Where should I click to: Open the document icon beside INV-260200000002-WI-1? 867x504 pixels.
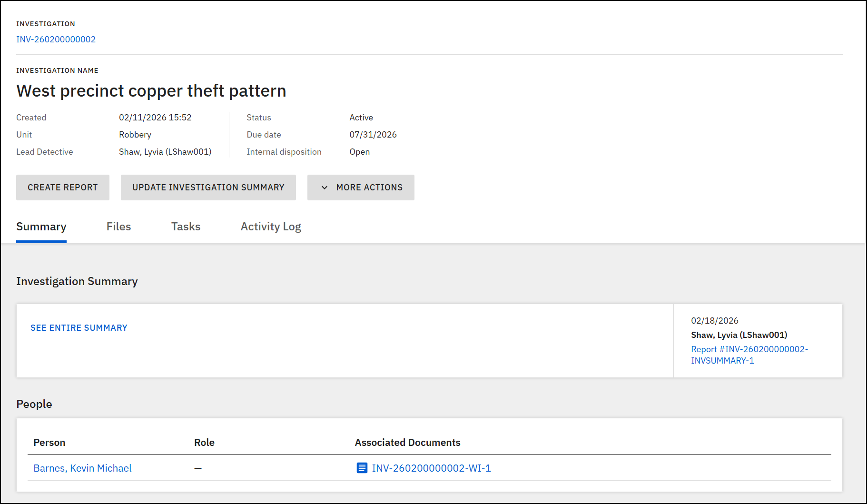362,468
